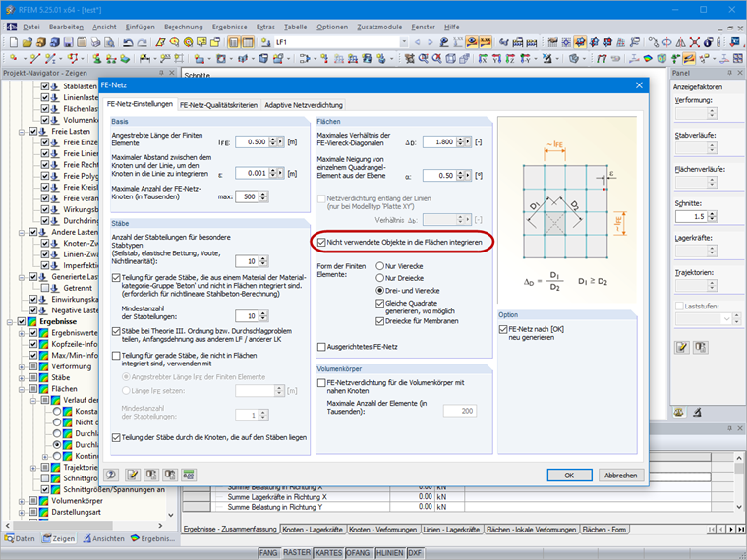Save the model with the floppy disk icon
The width and height of the screenshot is (747, 560).
[x=68, y=42]
